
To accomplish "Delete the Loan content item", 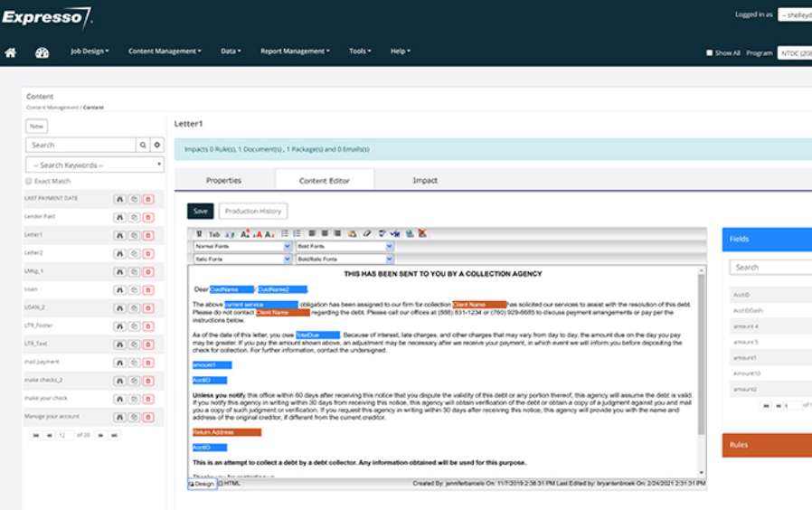I will click(x=148, y=290).
